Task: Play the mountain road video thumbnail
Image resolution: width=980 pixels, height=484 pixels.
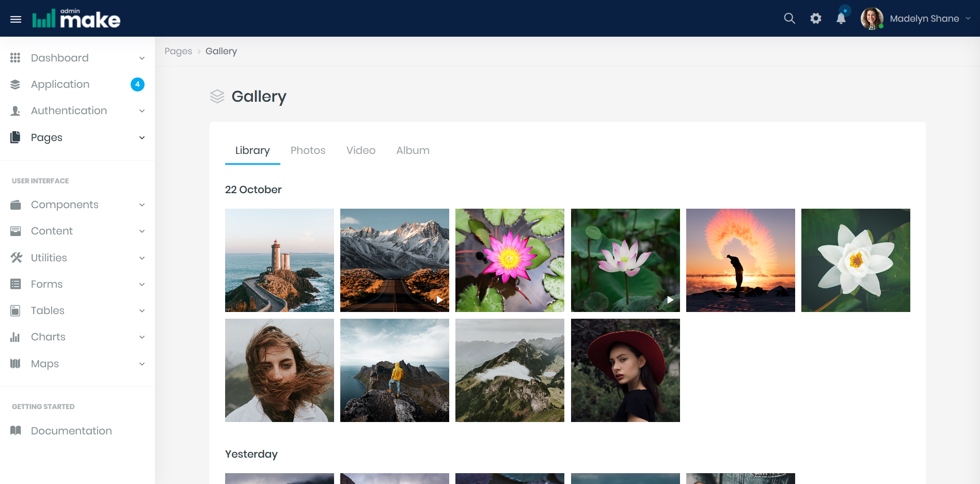Action: [x=439, y=300]
